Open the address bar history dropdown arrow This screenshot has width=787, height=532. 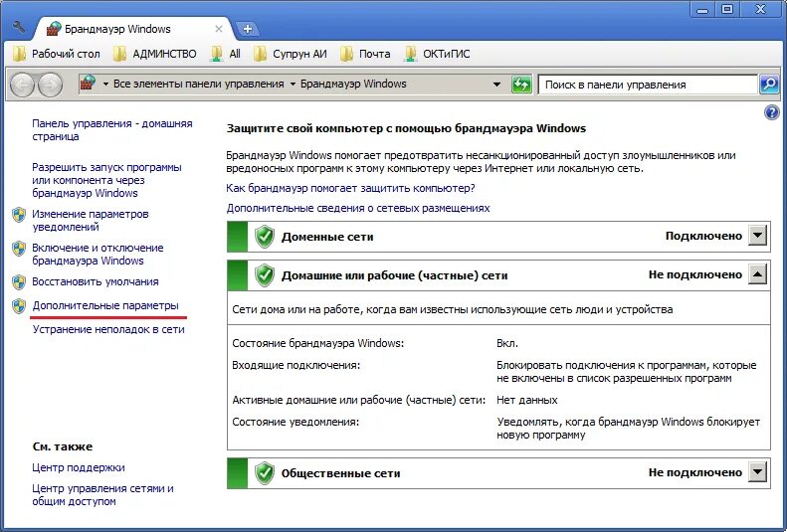pyautogui.click(x=496, y=85)
